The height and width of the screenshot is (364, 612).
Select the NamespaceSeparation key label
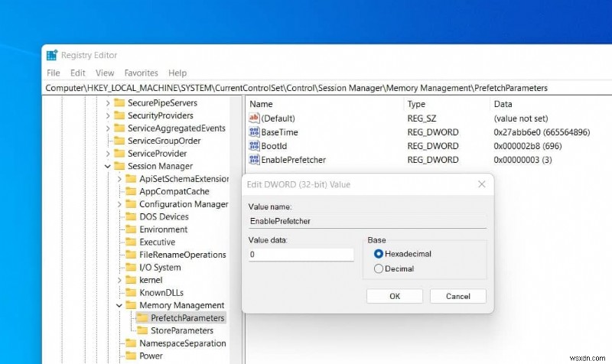(182, 343)
